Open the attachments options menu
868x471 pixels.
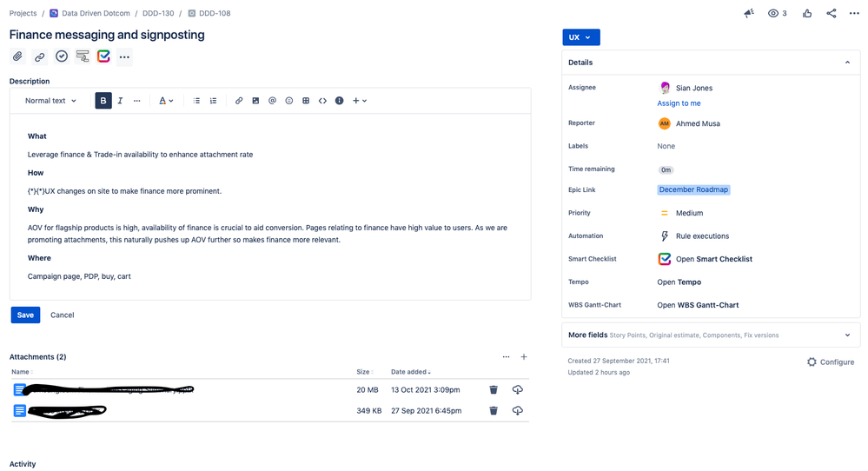(x=506, y=357)
